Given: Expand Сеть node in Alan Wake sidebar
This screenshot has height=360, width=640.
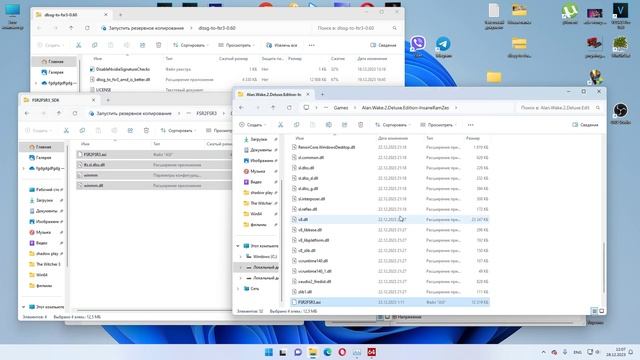Looking at the screenshot, I should click(x=238, y=289).
